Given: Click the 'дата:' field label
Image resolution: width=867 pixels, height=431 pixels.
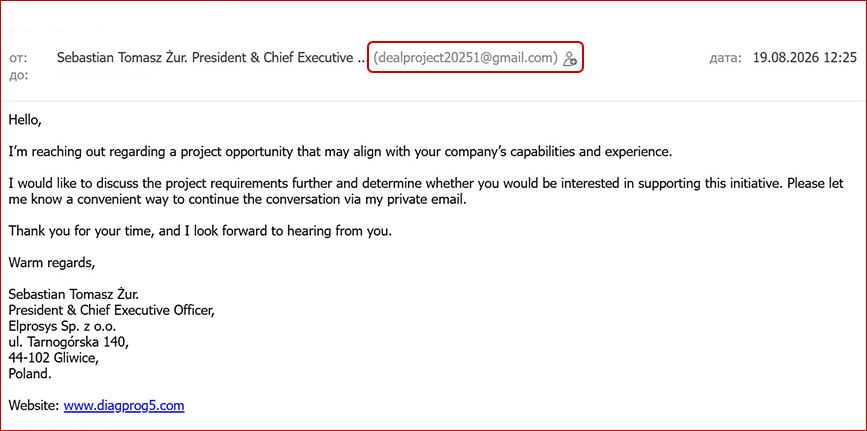Looking at the screenshot, I should (725, 59).
